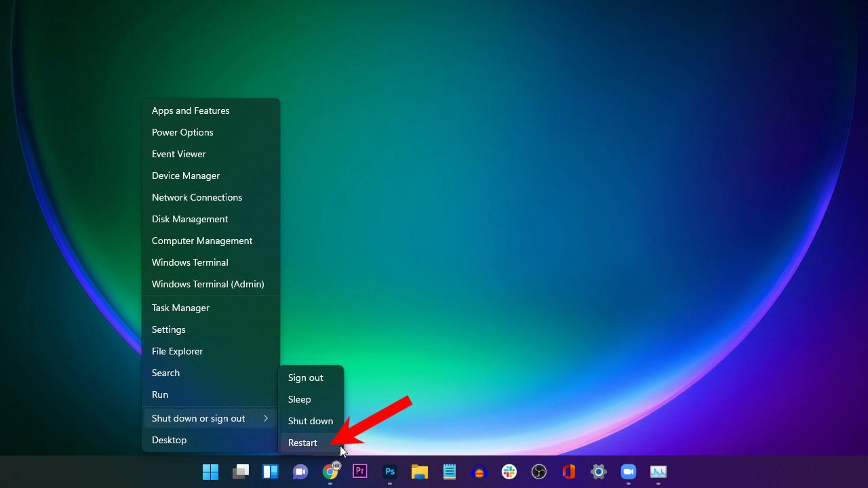Viewport: 868px width, 488px height.
Task: Open File Explorer from the taskbar
Action: point(419,471)
